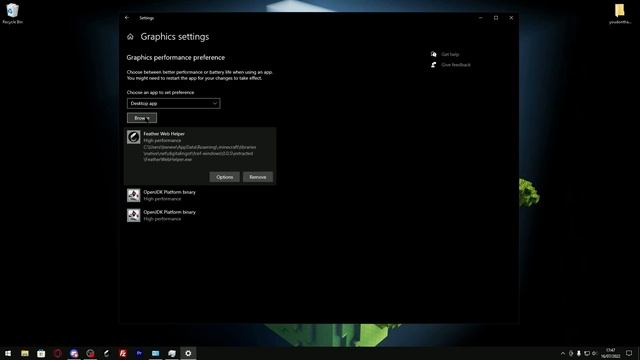This screenshot has width=640, height=360.
Task: Open the FileZilla taskbar icon
Action: point(123,353)
